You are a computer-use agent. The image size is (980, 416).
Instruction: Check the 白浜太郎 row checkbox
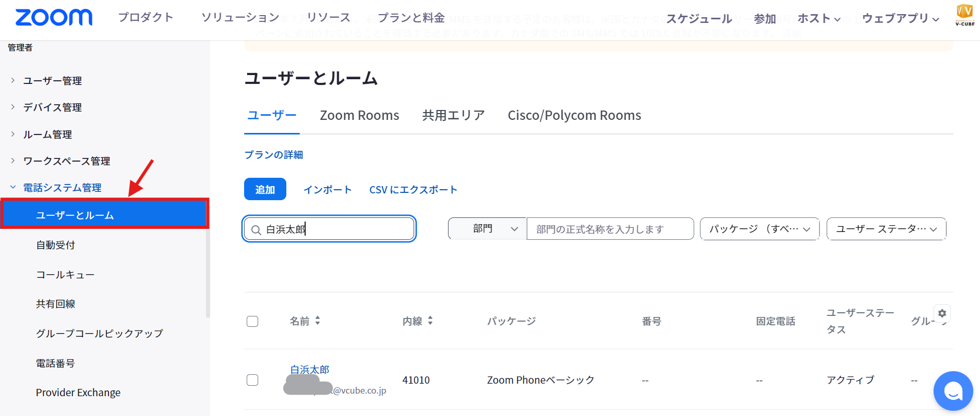click(x=252, y=380)
